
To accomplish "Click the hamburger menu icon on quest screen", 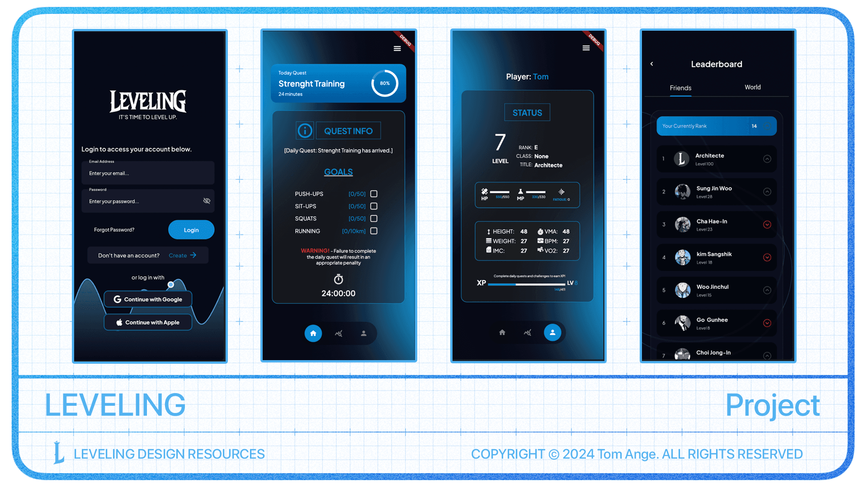I will pyautogui.click(x=397, y=48).
